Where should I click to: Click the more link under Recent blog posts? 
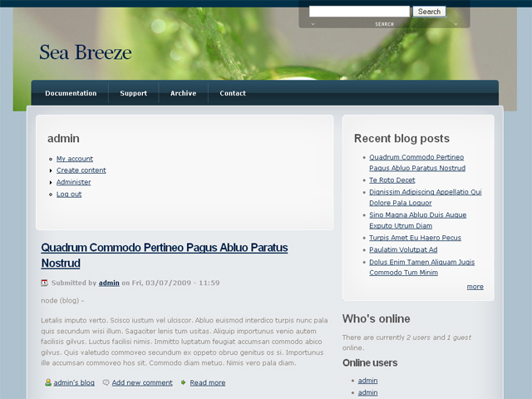pos(475,287)
